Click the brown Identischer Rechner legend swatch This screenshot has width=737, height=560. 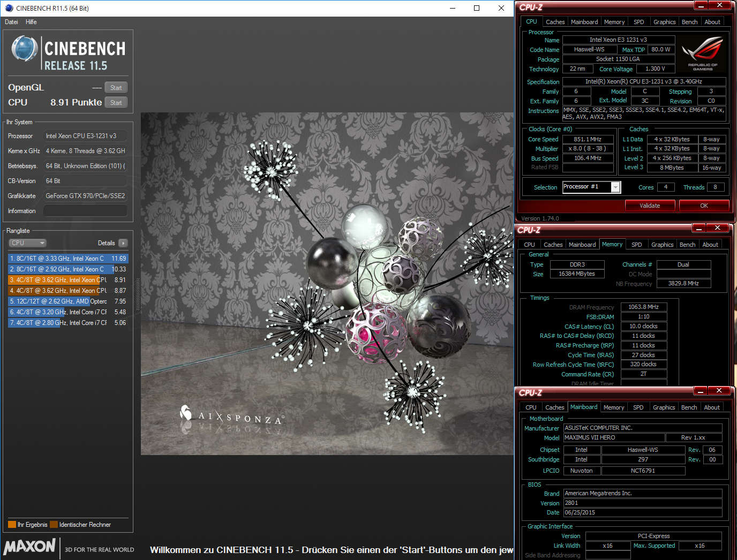point(54,525)
